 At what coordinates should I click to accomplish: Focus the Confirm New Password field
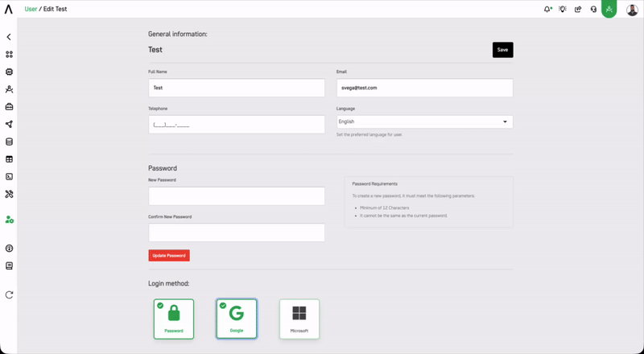pos(237,233)
